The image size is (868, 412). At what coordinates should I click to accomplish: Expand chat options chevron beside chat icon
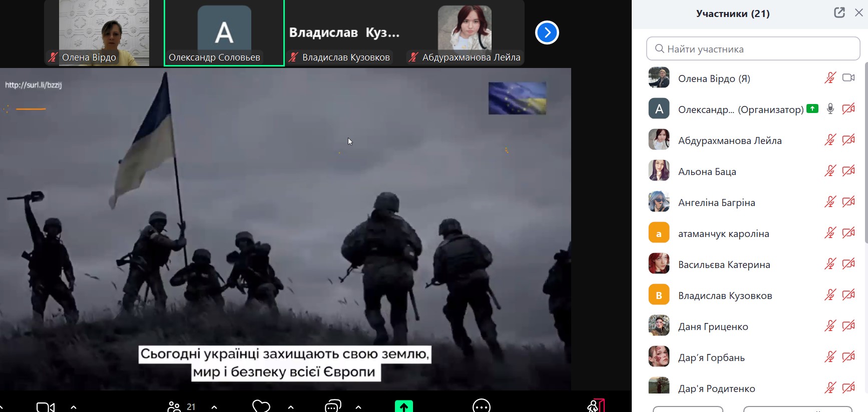pos(358,407)
